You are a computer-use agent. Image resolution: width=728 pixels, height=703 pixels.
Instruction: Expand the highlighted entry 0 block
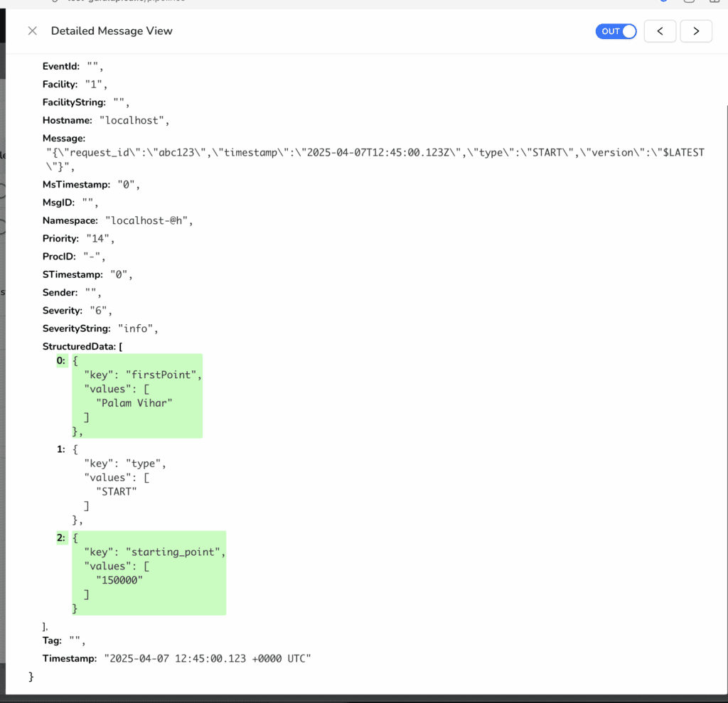pos(60,360)
